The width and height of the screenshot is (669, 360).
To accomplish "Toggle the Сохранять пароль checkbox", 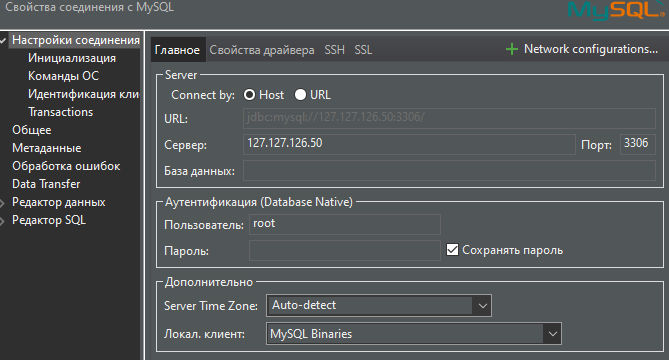I will pos(452,250).
